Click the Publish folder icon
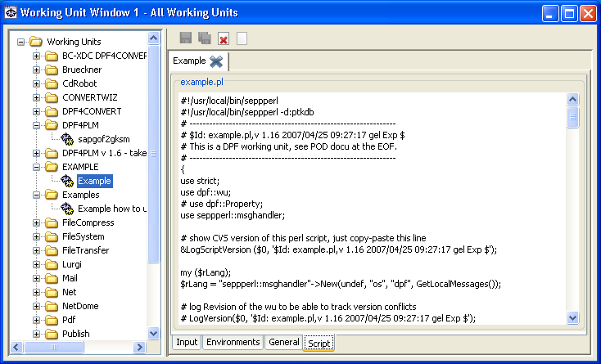 (52, 335)
